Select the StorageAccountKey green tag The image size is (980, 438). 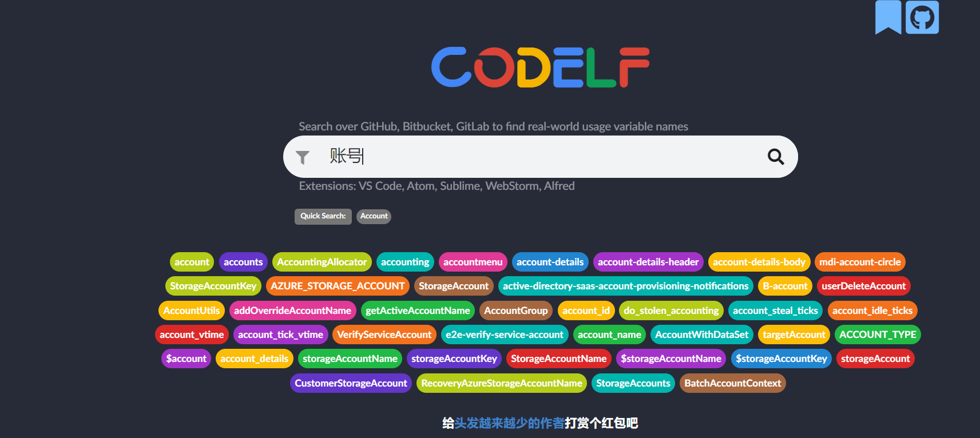pos(213,286)
